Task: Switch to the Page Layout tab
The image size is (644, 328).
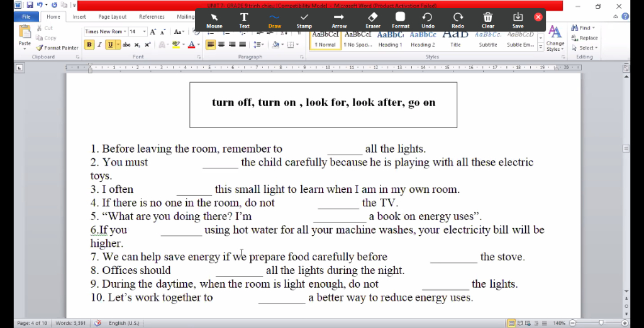Action: coord(112,17)
